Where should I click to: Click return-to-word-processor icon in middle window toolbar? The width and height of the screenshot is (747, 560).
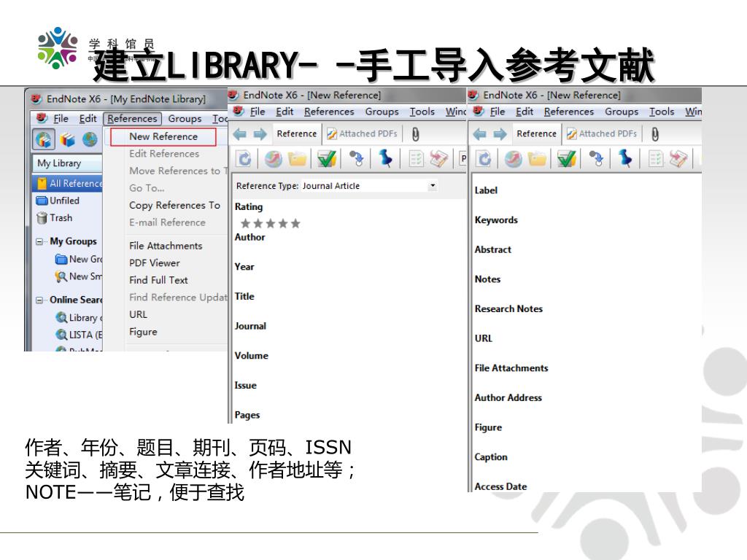pyautogui.click(x=438, y=158)
